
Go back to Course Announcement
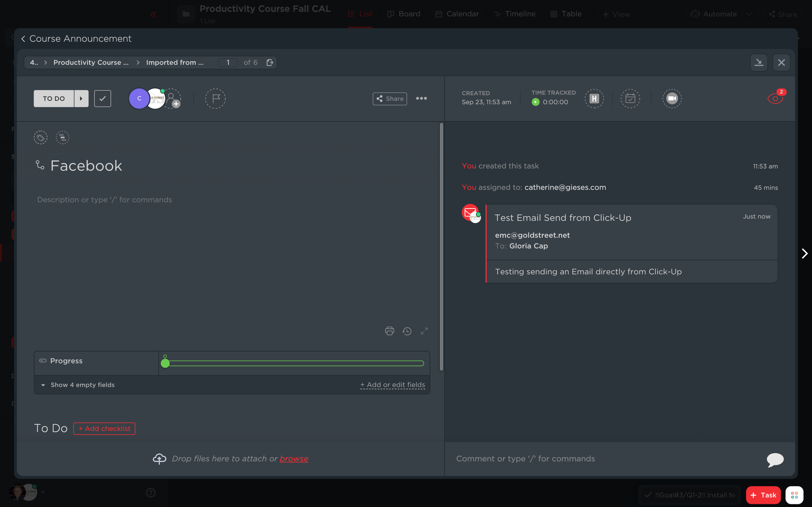(76, 39)
